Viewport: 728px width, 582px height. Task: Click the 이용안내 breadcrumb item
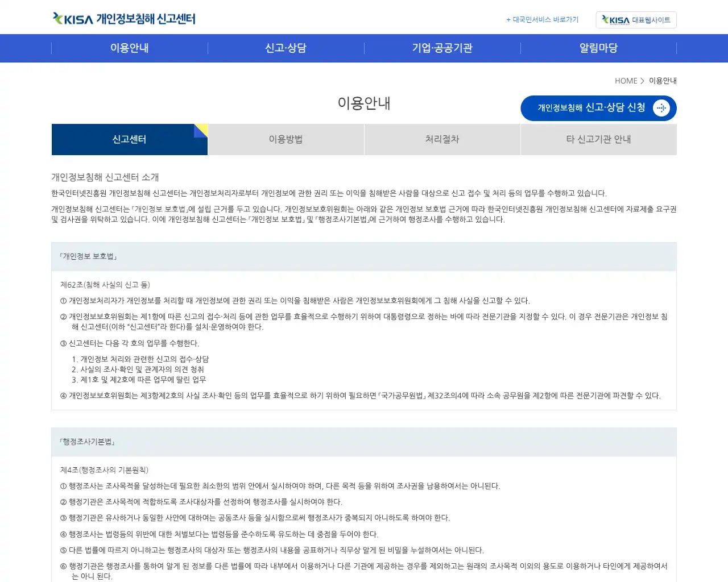coord(663,81)
